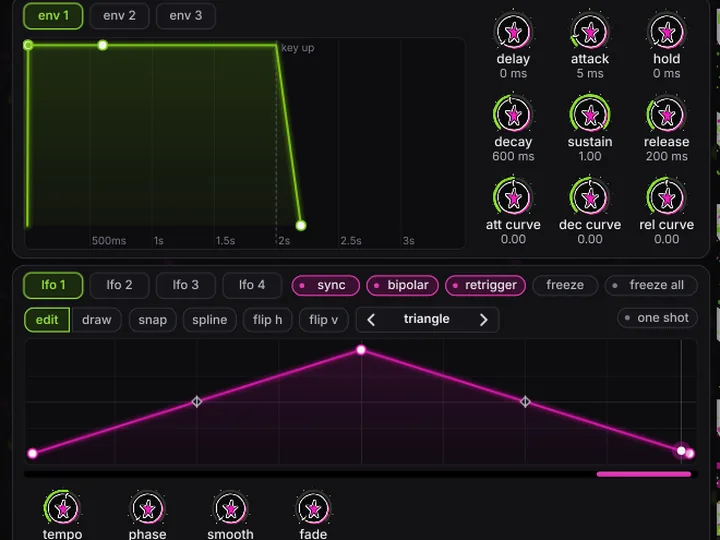This screenshot has width=720, height=540.
Task: Click the 'key up' marker label
Action: [298, 48]
